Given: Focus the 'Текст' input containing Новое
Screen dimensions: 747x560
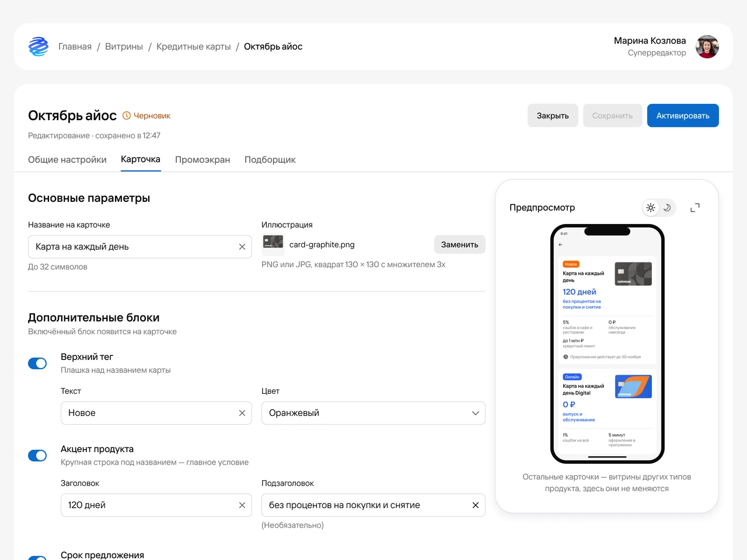Looking at the screenshot, I should pos(156,413).
